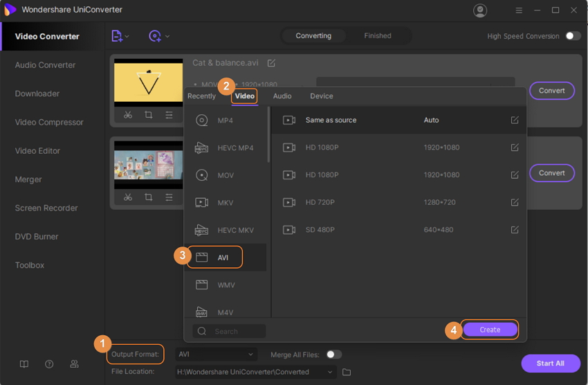Enable Merge All Files toggle

click(x=333, y=355)
